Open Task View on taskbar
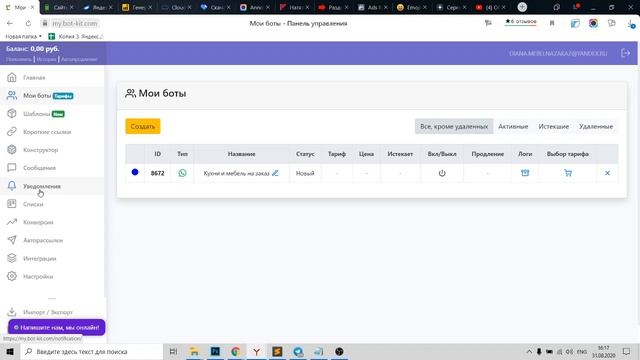The width and height of the screenshot is (640, 360). click(173, 351)
